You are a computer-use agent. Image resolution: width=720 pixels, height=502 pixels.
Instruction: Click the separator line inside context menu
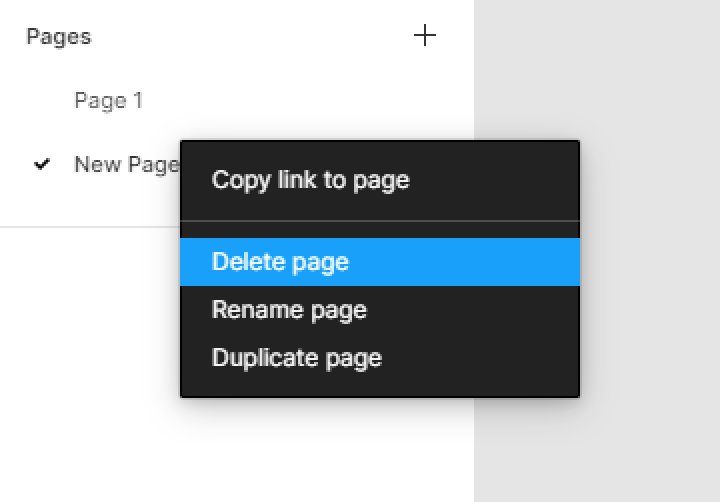coord(380,221)
